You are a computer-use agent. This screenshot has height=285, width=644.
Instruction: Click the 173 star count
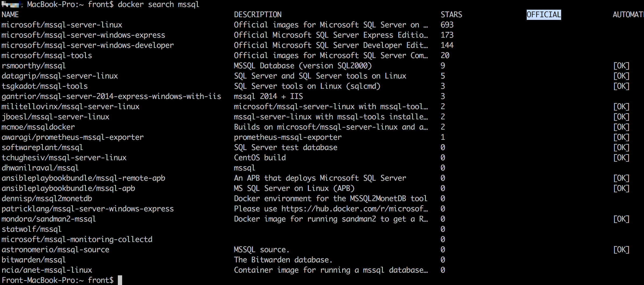click(x=447, y=35)
